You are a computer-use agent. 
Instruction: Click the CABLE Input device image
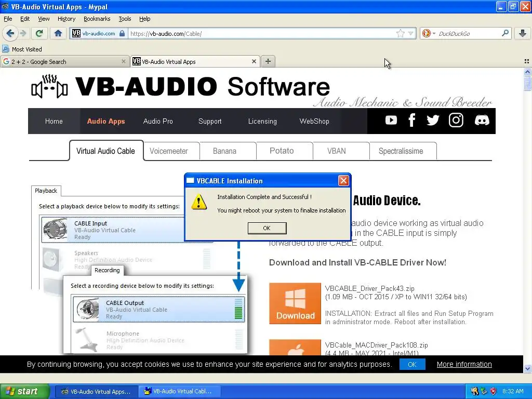coord(55,229)
